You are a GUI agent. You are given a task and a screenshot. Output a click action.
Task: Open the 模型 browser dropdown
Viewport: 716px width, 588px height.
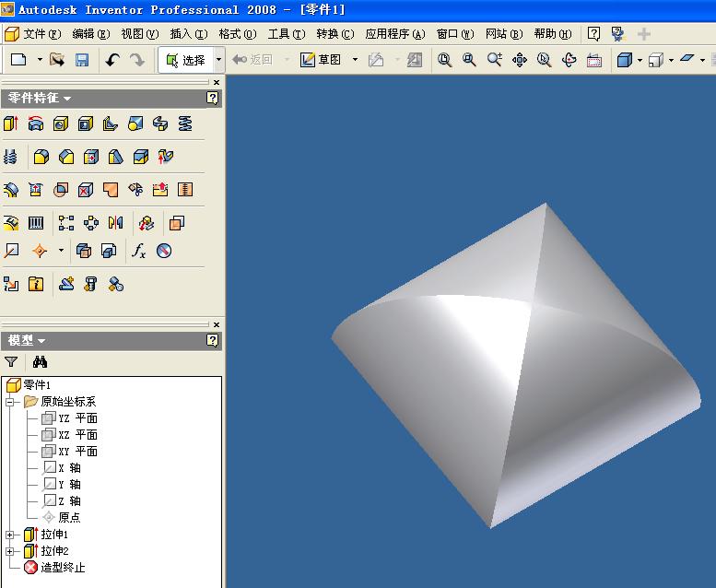(x=41, y=341)
